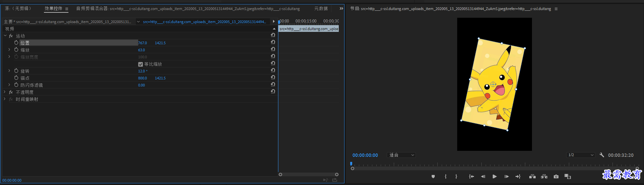The height and width of the screenshot is (185, 644).
Task: Click the 旋转 value 12.0
Action: pyautogui.click(x=143, y=71)
